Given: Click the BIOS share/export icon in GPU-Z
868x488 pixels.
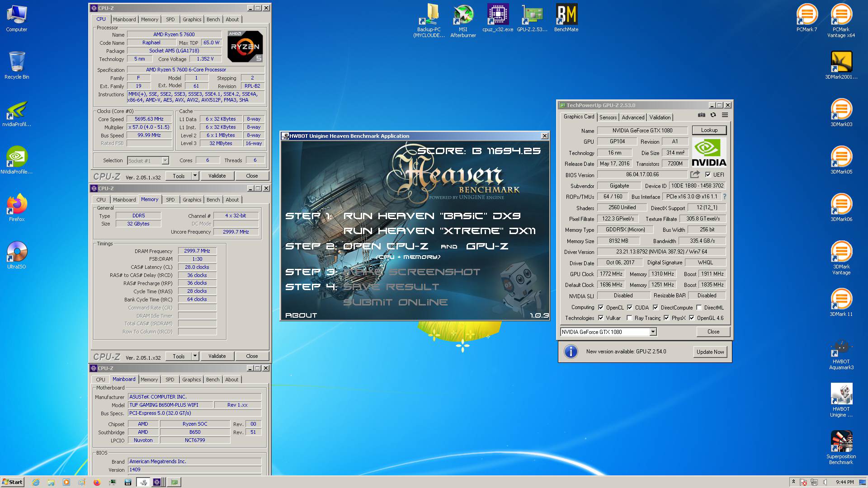Looking at the screenshot, I should (x=695, y=174).
